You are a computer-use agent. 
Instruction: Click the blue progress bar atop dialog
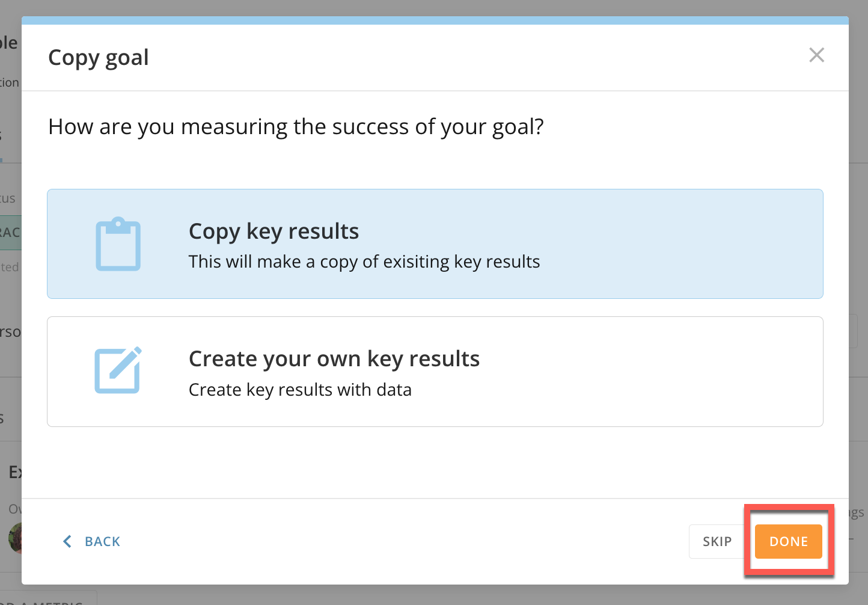pyautogui.click(x=435, y=20)
